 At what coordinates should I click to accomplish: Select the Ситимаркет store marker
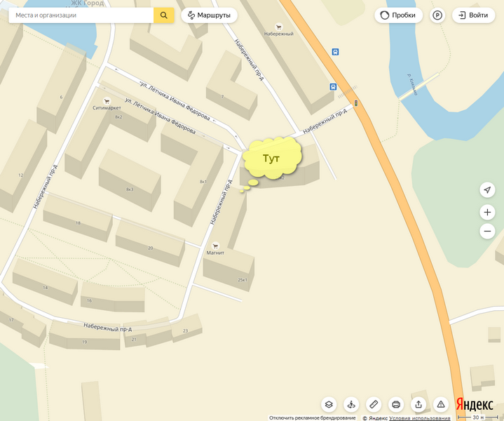[107, 101]
